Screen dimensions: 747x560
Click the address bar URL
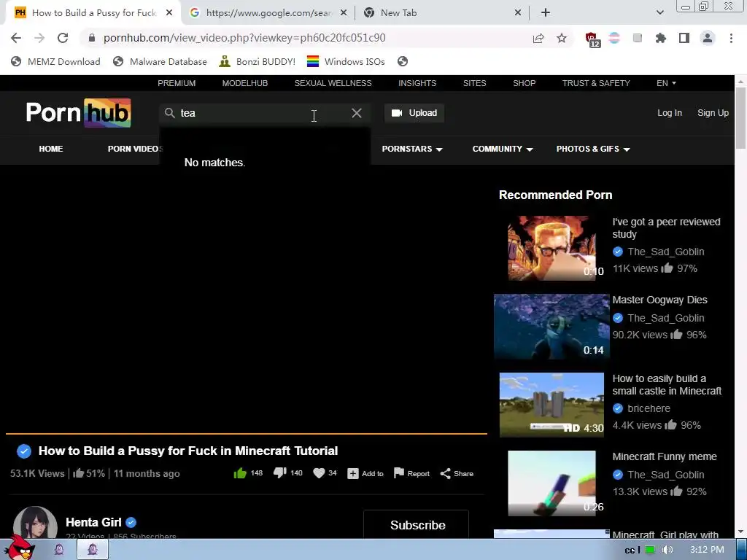click(244, 38)
